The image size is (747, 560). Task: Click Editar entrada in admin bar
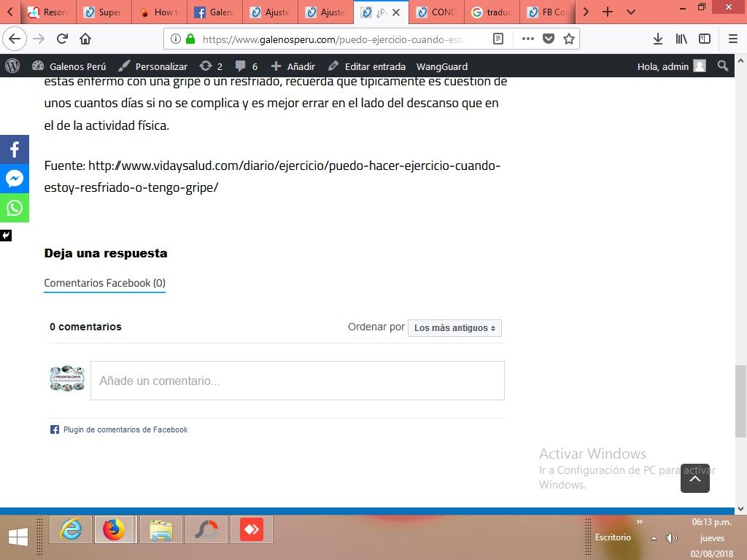coord(367,66)
